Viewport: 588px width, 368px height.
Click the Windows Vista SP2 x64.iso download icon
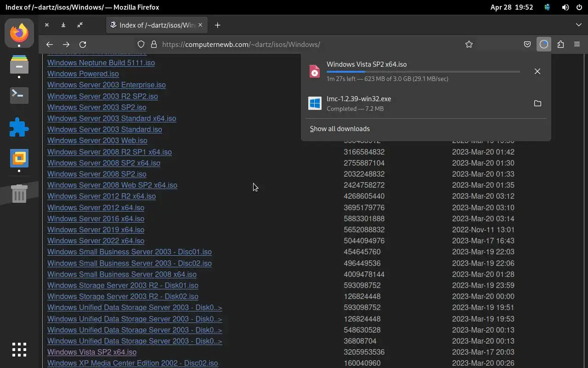pos(315,71)
